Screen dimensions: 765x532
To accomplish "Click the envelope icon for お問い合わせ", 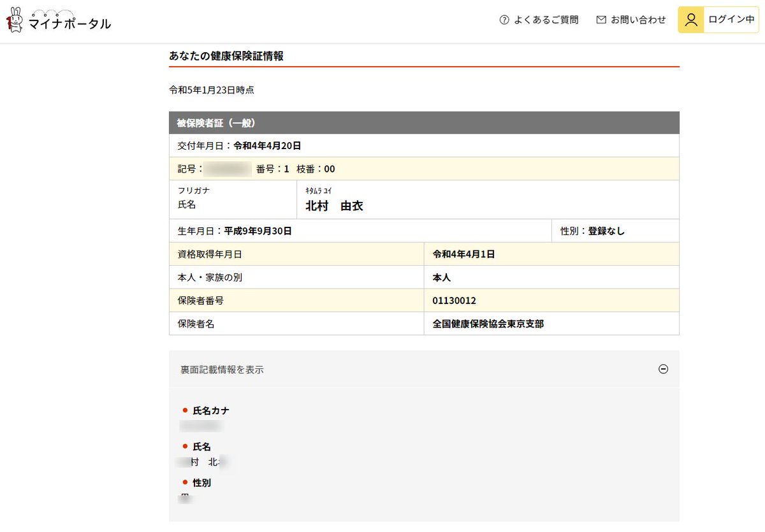I will tap(600, 20).
